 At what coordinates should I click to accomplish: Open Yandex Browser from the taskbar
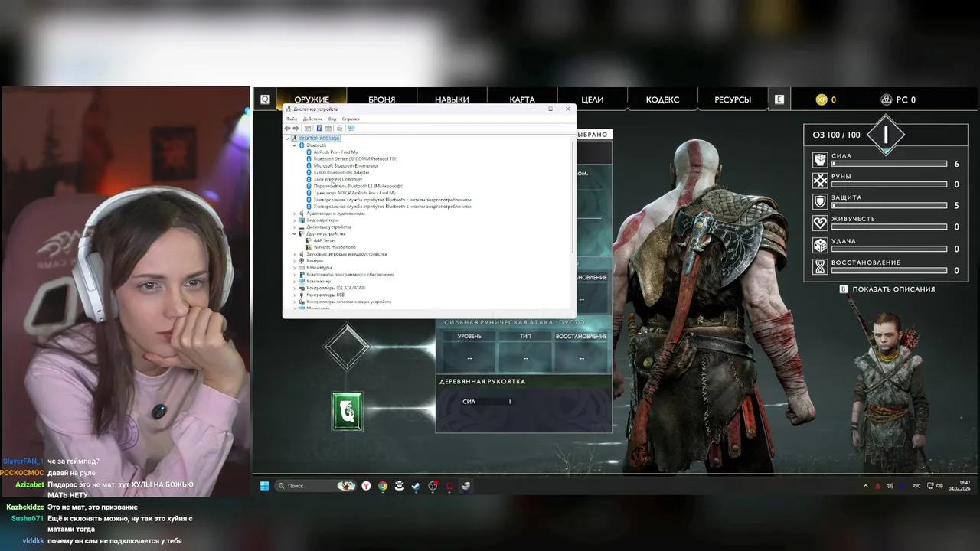[367, 486]
